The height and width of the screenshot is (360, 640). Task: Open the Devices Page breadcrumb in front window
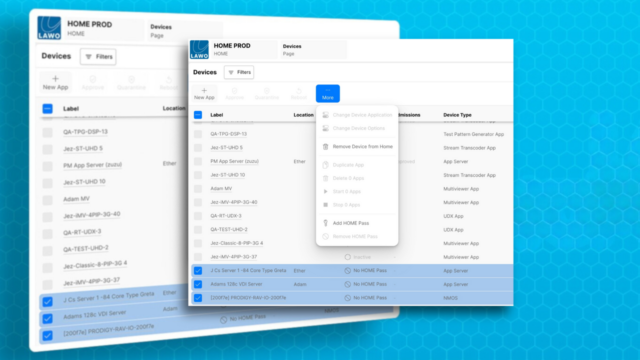click(x=292, y=50)
